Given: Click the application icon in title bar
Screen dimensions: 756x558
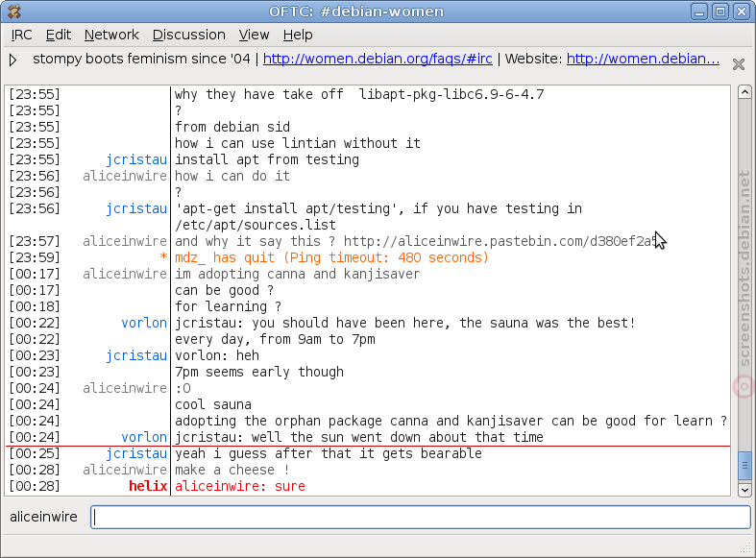Looking at the screenshot, I should [x=14, y=12].
